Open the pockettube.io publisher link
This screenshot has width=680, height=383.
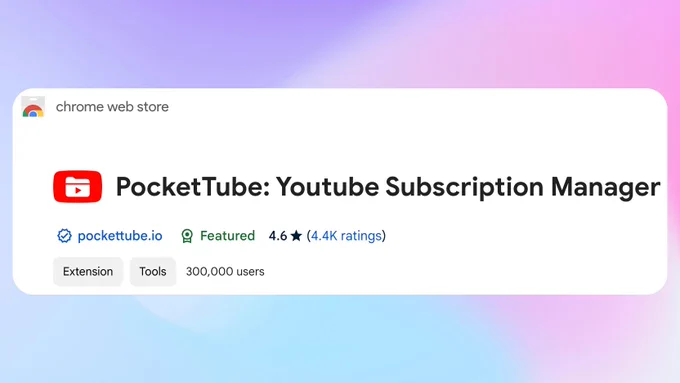pos(120,236)
